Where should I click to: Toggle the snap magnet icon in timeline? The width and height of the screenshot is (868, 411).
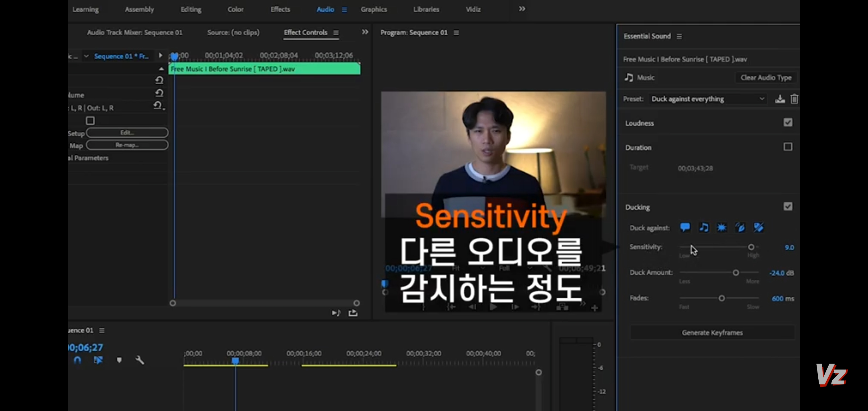tap(77, 360)
